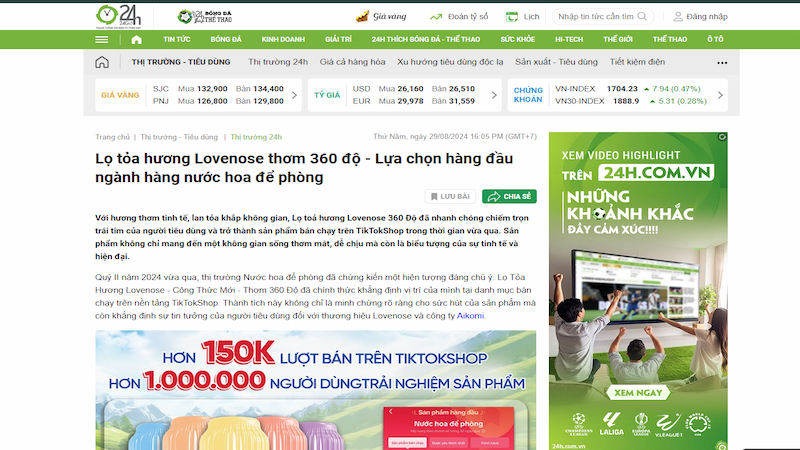Click the Giá vàng header link
Image resolution: width=800 pixels, height=450 pixels.
(390, 16)
